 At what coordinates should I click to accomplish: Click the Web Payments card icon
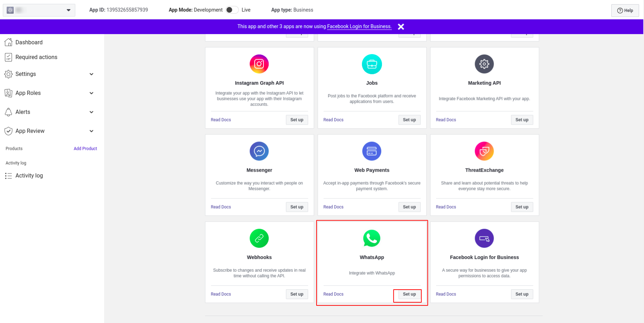click(x=372, y=151)
